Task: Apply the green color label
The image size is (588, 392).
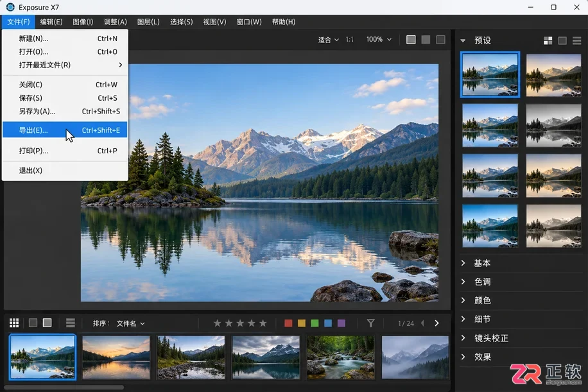Action: 315,323
